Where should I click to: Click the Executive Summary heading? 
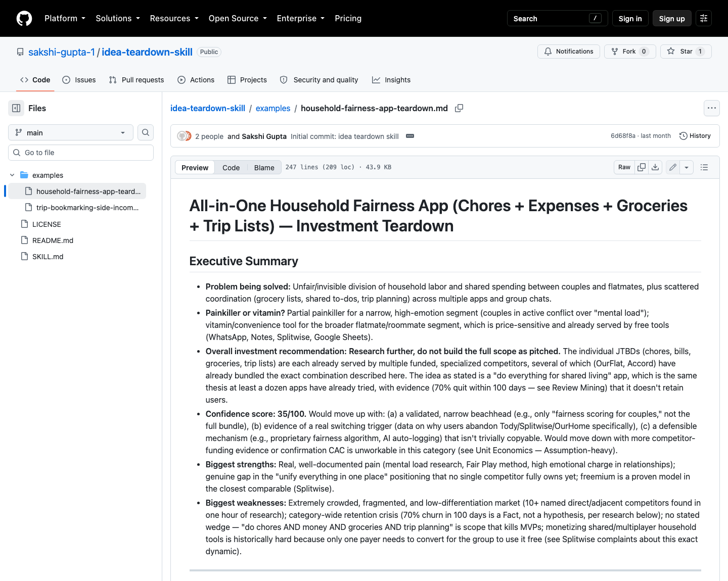click(x=244, y=261)
